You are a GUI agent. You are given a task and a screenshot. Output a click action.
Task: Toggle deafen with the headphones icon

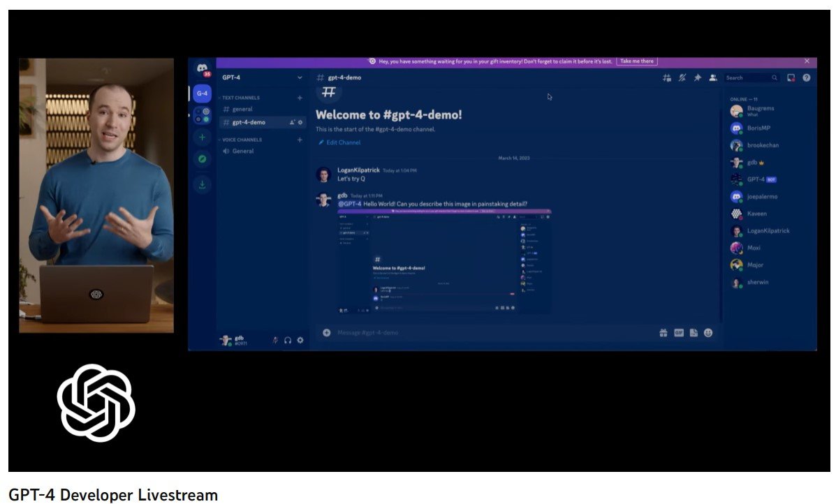point(288,340)
